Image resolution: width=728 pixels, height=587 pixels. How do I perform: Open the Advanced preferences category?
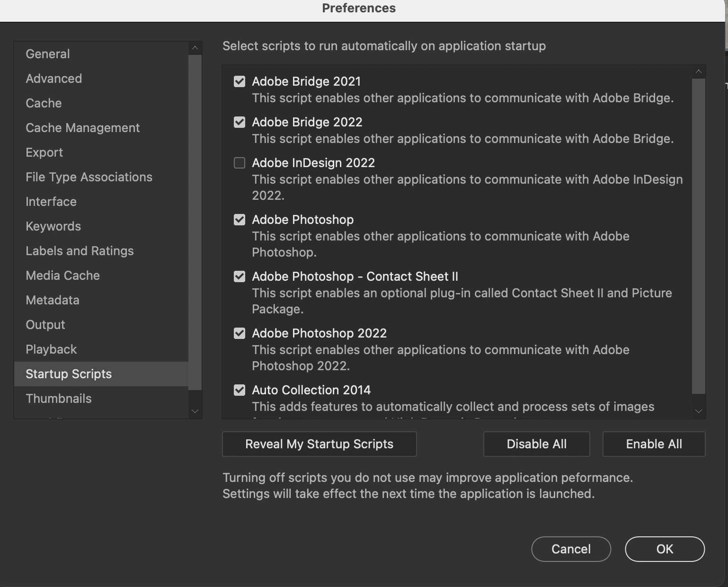pos(101,79)
